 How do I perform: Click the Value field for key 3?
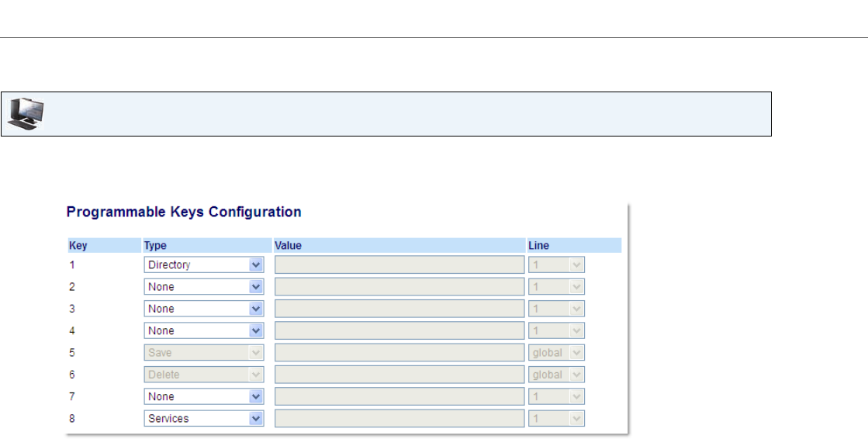coord(399,309)
